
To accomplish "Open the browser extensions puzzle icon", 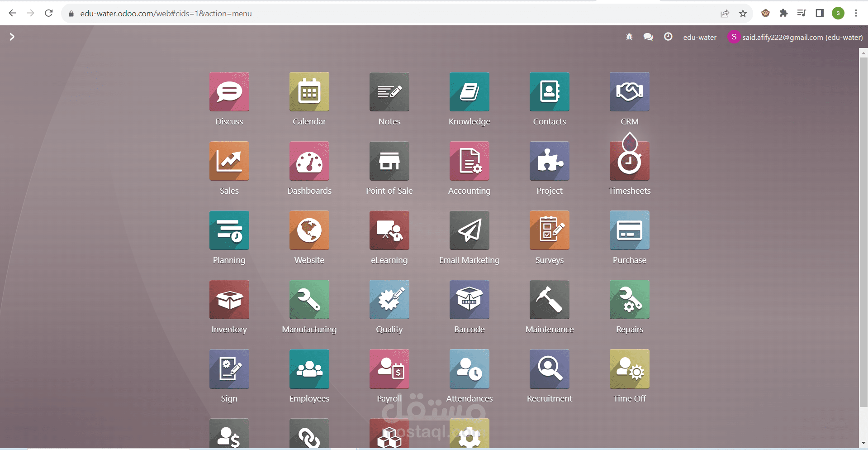I will [783, 13].
